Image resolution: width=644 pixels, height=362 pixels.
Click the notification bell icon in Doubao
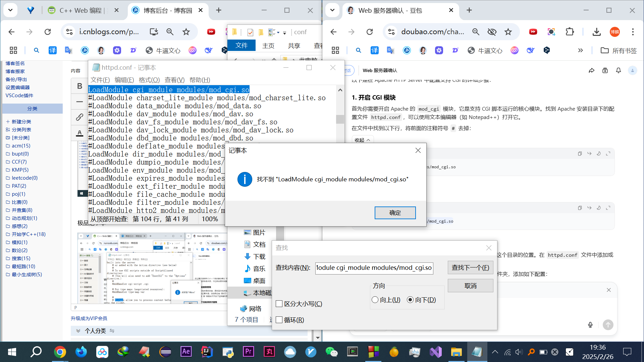pyautogui.click(x=618, y=70)
